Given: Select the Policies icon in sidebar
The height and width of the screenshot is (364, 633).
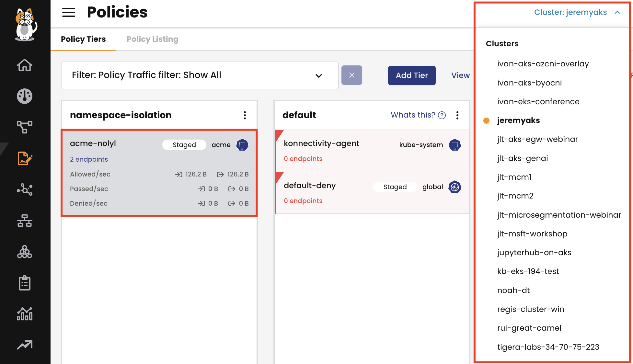Looking at the screenshot, I should click(25, 158).
